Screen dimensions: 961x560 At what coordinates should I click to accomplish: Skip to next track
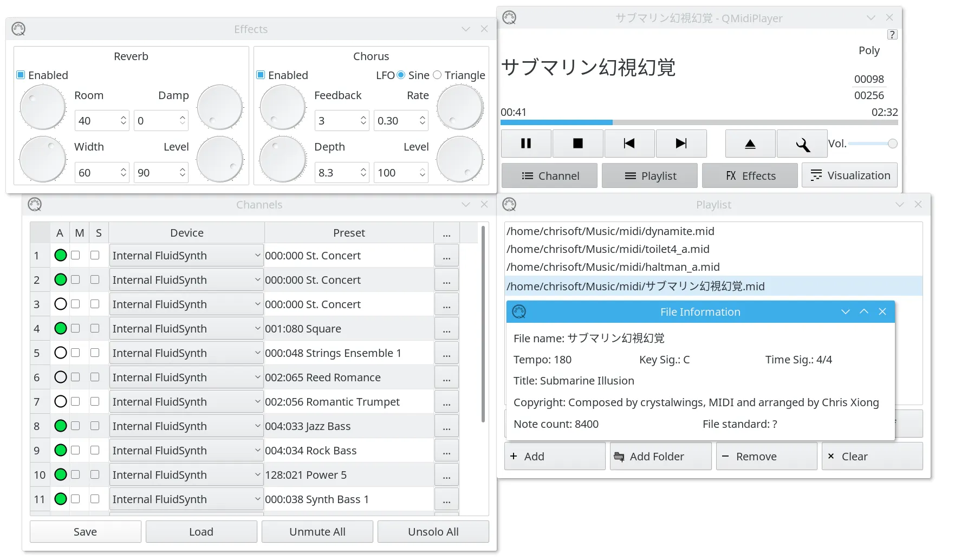[681, 144]
